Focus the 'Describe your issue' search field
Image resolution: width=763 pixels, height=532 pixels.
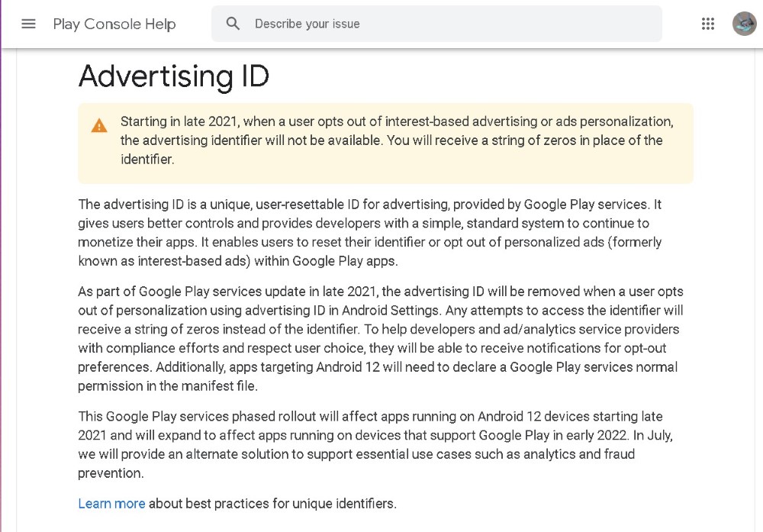(x=450, y=24)
